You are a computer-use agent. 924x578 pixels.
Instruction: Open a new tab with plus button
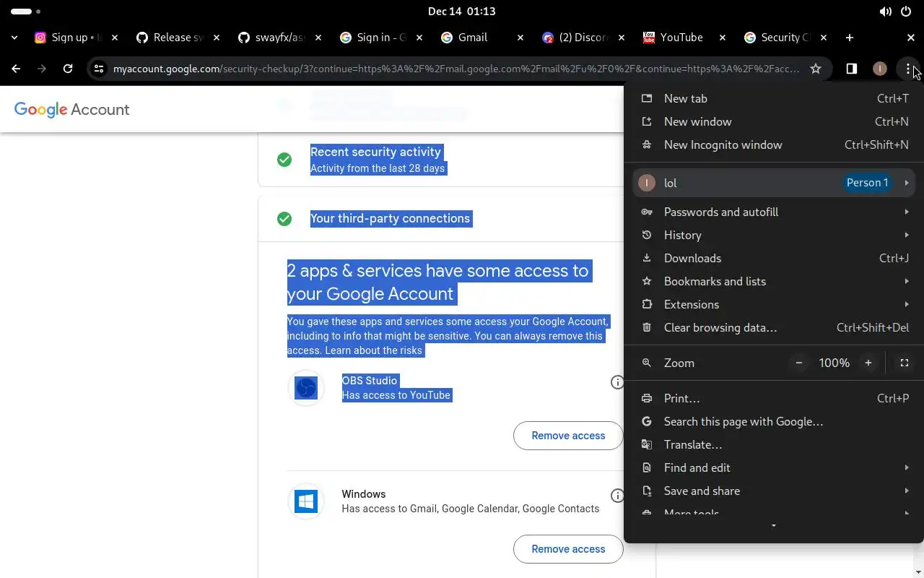click(x=850, y=38)
